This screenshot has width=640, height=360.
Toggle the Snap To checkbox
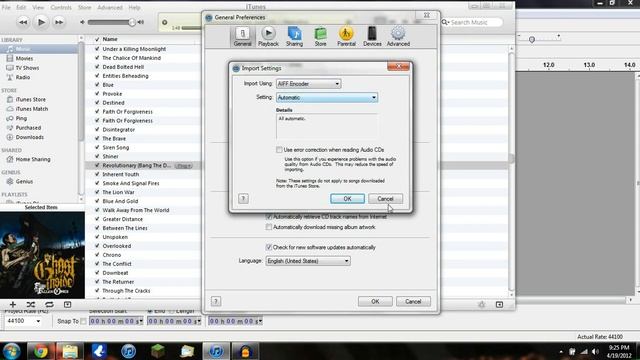[83, 321]
